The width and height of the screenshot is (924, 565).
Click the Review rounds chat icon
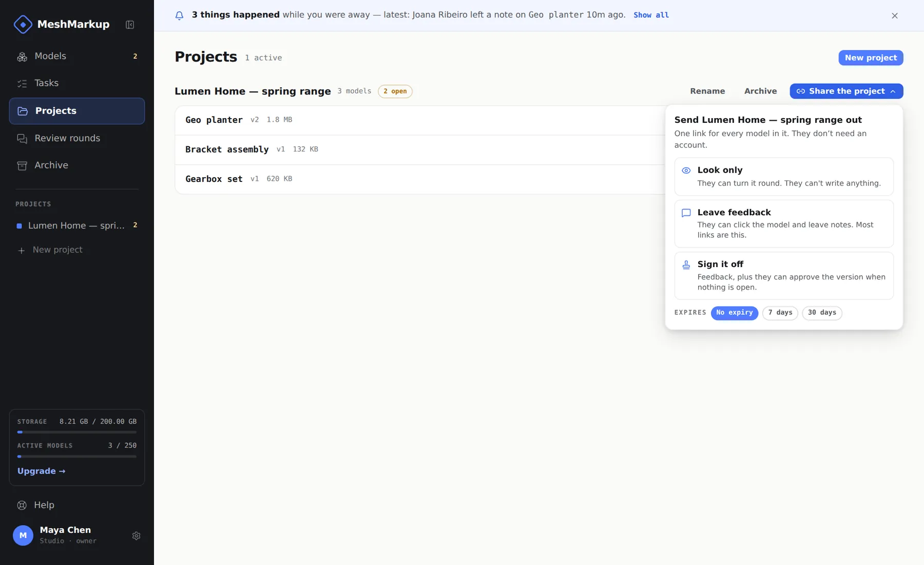point(22,139)
